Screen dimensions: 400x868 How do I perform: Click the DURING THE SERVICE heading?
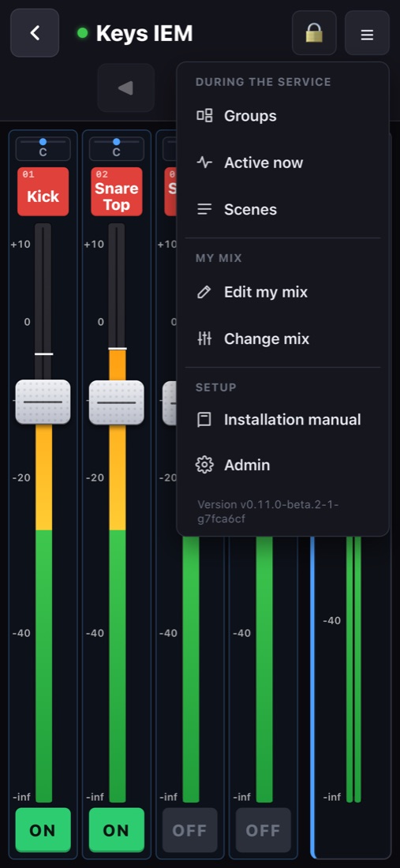pyautogui.click(x=264, y=82)
